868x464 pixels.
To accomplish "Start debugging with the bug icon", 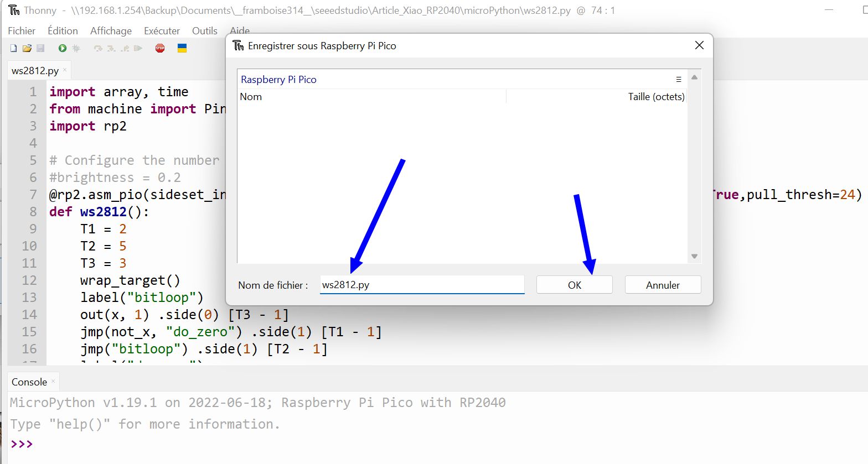I will pos(76,49).
